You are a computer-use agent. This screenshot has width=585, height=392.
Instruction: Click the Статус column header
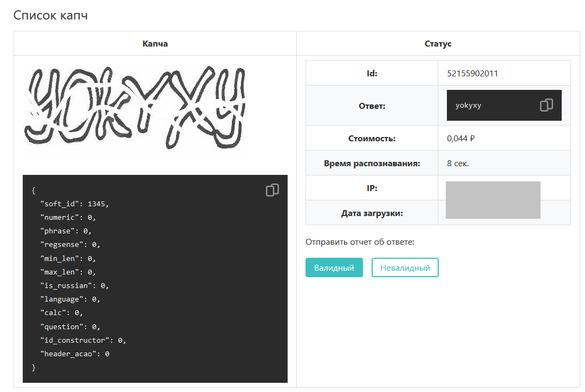[x=438, y=43]
